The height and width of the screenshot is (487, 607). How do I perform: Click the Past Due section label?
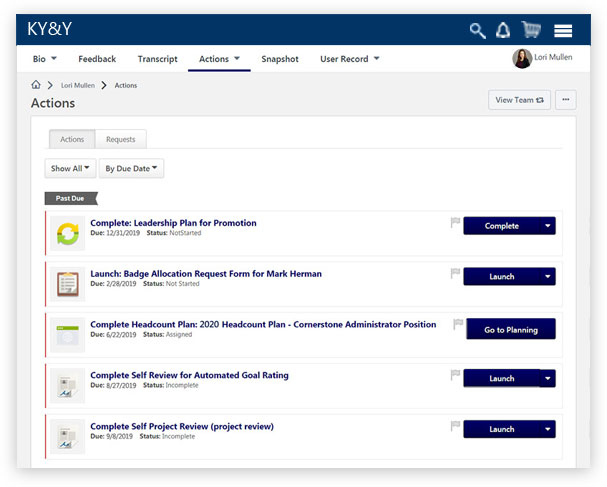(x=70, y=198)
